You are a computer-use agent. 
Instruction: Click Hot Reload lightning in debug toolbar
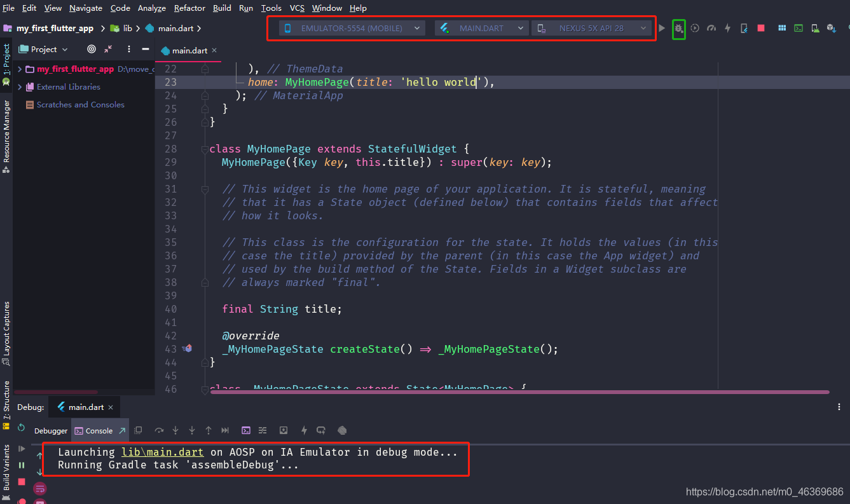tap(305, 430)
